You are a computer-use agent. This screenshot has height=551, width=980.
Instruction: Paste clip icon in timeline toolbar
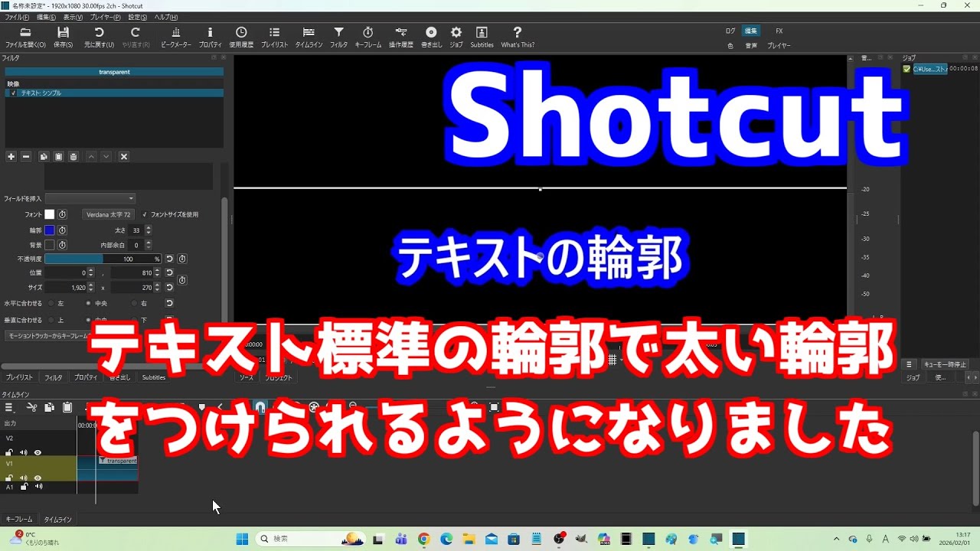point(67,407)
